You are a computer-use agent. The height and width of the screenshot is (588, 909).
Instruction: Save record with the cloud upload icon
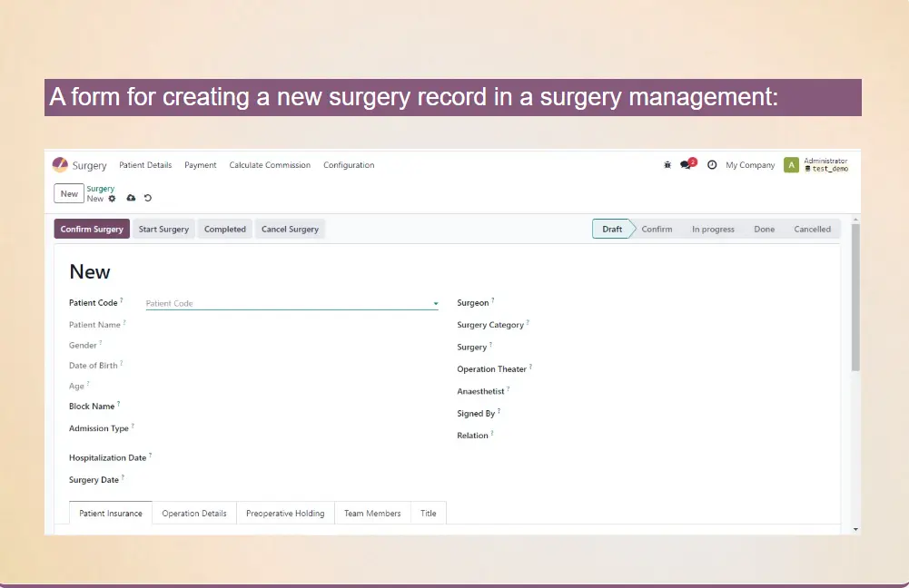(131, 198)
